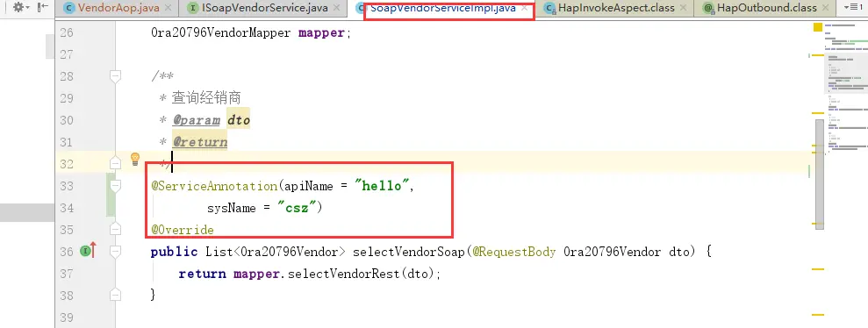Click the implements-method gutter icon on line 36
This screenshot has width=868, height=328.
[88, 251]
